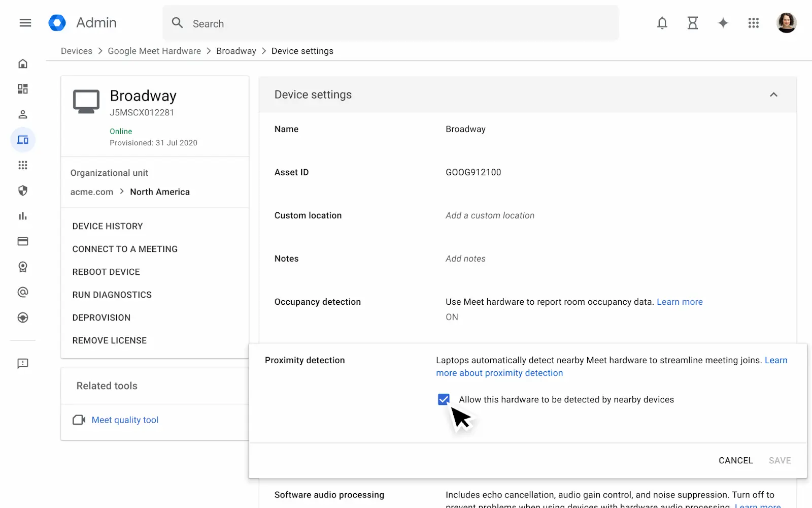The image size is (812, 508).
Task: Click North America organizational unit
Action: (x=160, y=192)
